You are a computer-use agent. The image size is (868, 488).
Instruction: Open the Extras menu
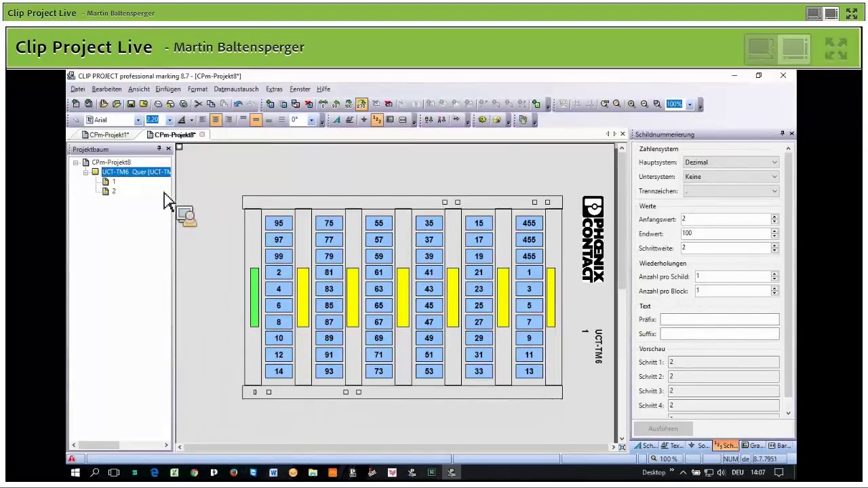pyautogui.click(x=274, y=89)
